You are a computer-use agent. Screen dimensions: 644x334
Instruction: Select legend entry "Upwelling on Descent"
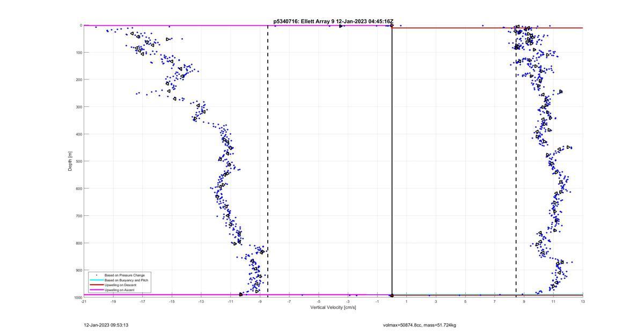pyautogui.click(x=121, y=285)
